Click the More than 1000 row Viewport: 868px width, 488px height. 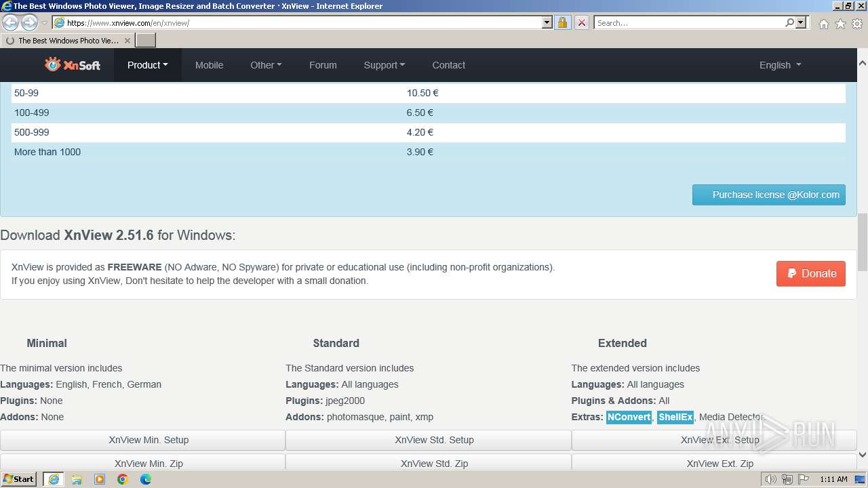point(429,152)
